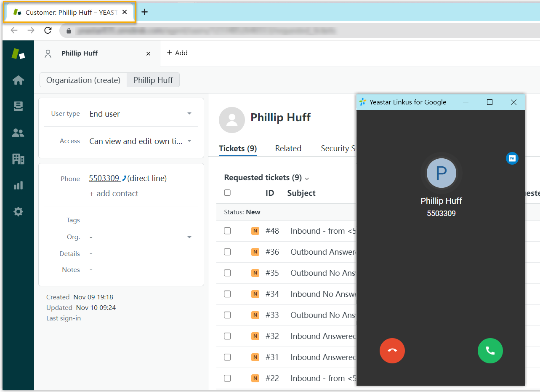The width and height of the screenshot is (540, 392).
Task: Open Views ticket icon in sidebar
Action: coord(18,107)
